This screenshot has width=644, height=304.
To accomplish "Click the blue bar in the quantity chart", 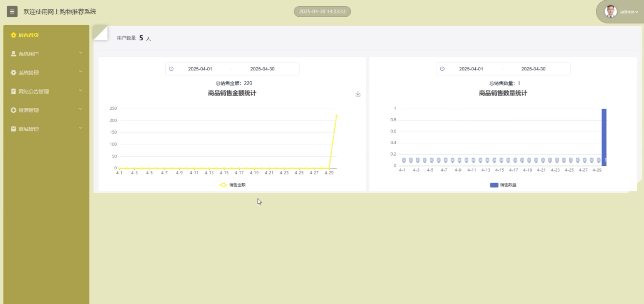I will [x=604, y=137].
